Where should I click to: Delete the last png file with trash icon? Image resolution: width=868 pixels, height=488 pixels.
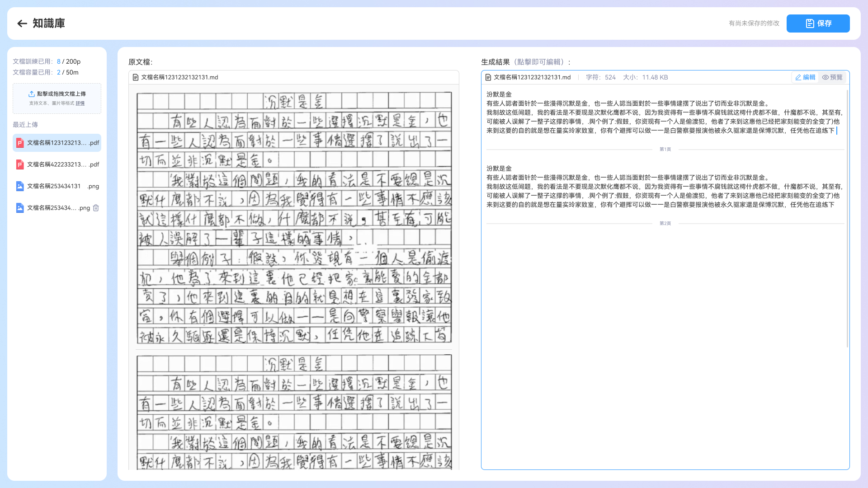(96, 208)
